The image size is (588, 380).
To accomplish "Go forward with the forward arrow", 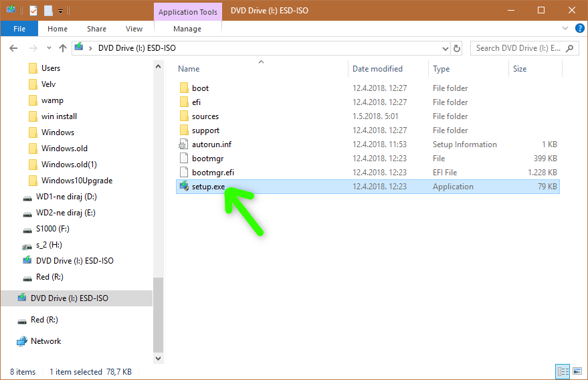I will (33, 48).
